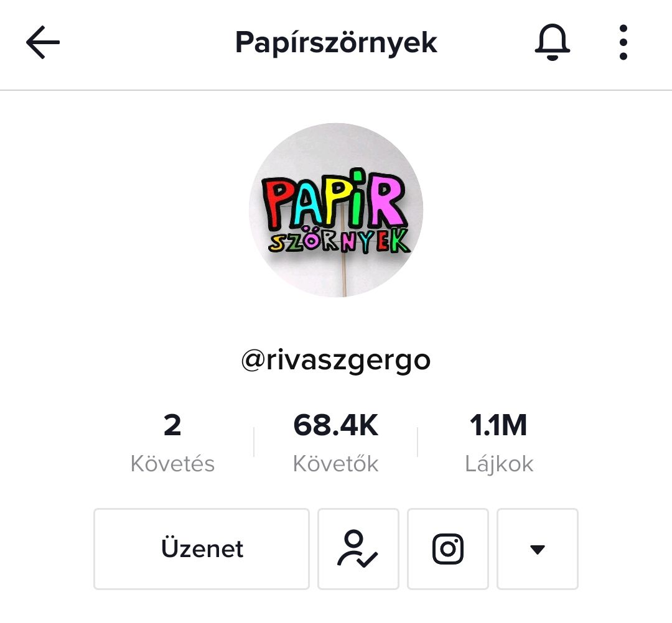Open the Követők followers list

coord(336,464)
